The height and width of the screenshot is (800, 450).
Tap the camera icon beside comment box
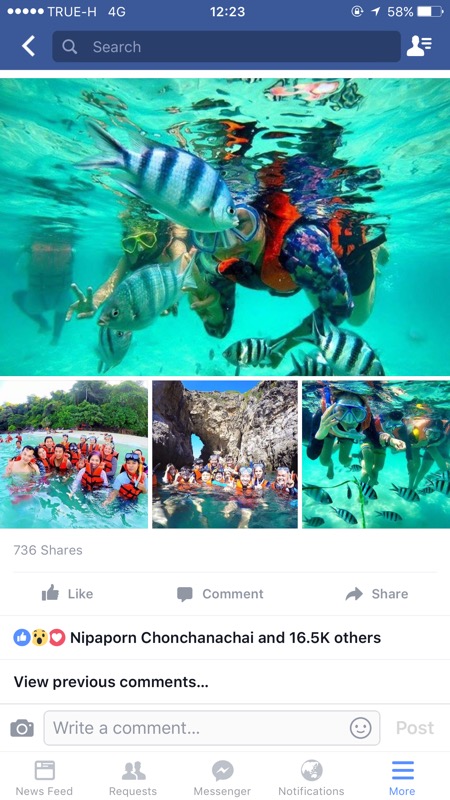[x=22, y=728]
